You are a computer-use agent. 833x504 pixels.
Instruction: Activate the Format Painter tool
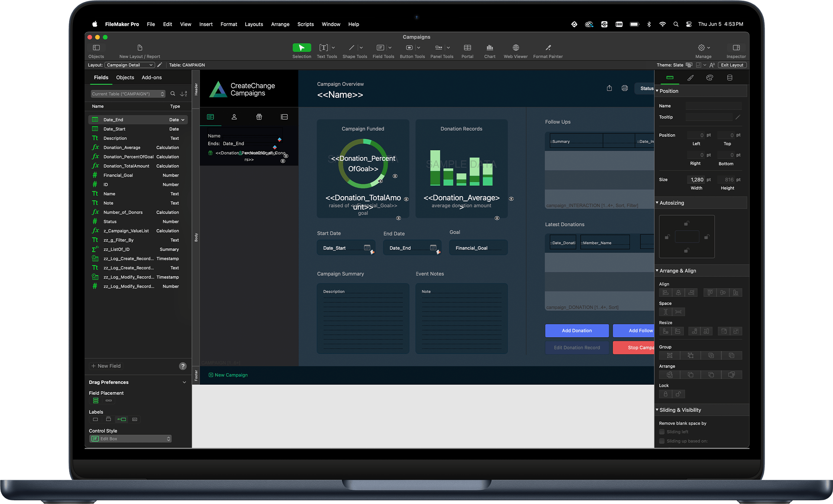coord(548,48)
